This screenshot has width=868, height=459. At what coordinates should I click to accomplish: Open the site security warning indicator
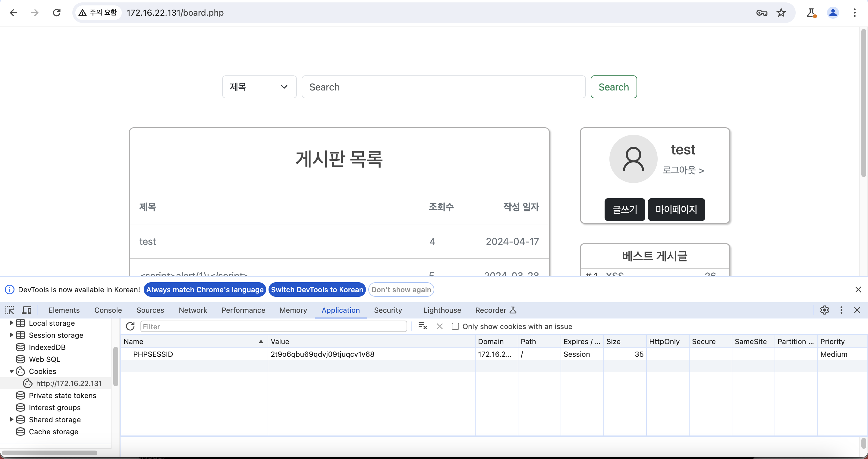coord(98,13)
